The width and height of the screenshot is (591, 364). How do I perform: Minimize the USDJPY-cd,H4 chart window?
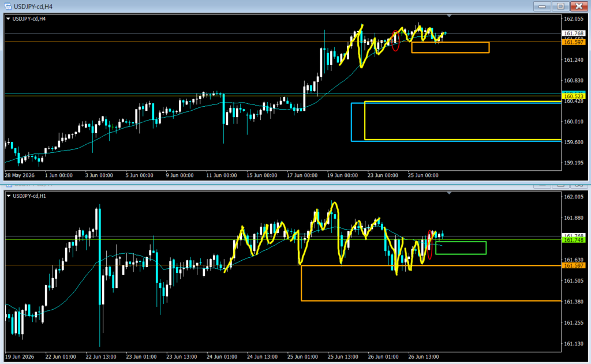pyautogui.click(x=542, y=6)
